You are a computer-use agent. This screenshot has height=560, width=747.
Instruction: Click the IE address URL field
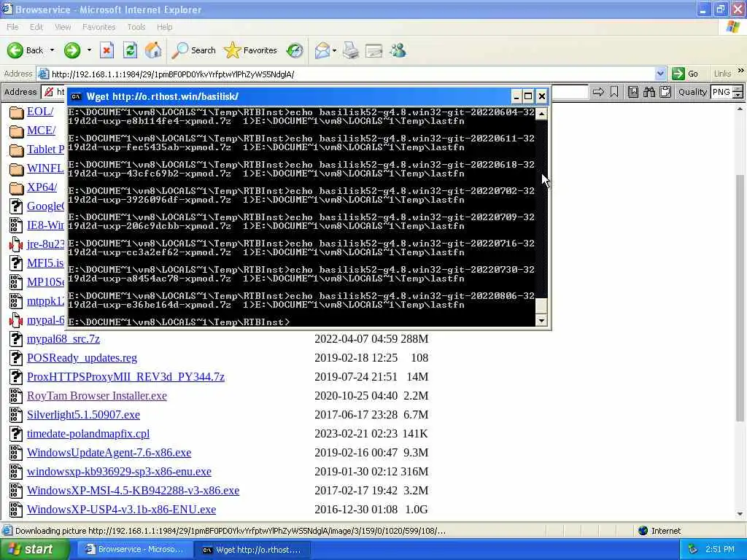352,74
